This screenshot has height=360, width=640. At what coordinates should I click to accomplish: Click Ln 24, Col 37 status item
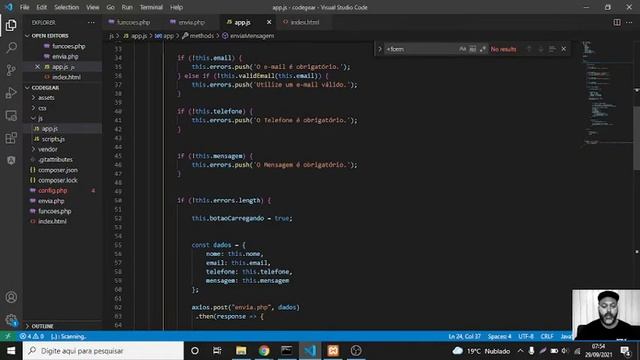464,336
